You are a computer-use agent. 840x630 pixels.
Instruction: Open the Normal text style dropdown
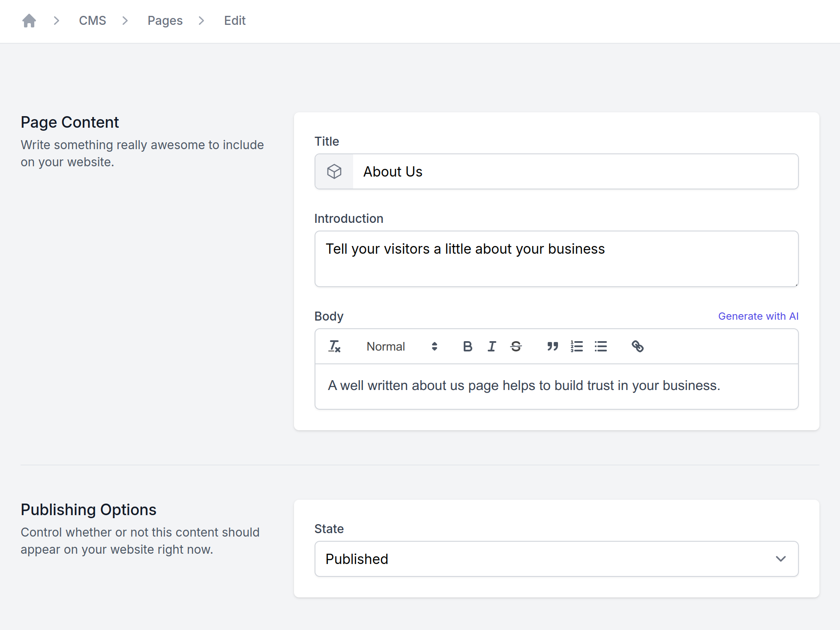tap(401, 346)
